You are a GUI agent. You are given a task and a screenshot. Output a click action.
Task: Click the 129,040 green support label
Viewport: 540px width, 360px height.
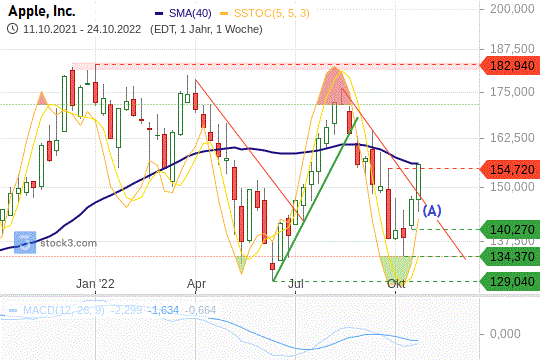click(509, 282)
